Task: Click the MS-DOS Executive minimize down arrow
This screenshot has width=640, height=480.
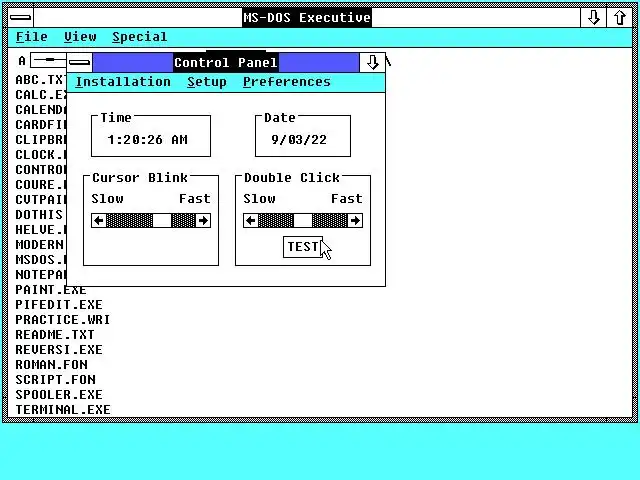Action: point(593,18)
